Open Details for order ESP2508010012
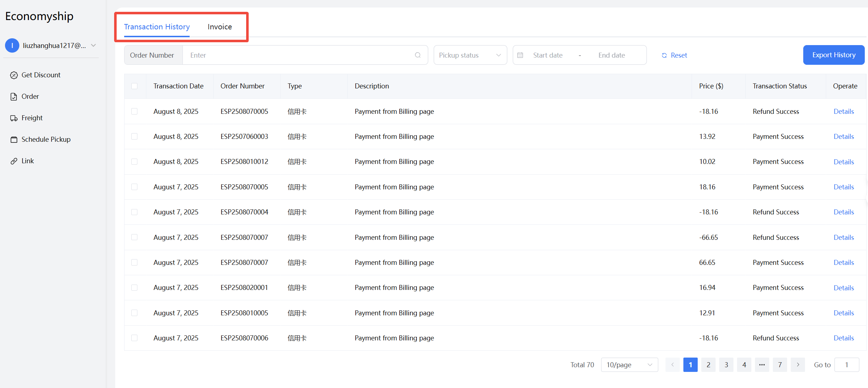The width and height of the screenshot is (868, 388). pyautogui.click(x=843, y=162)
